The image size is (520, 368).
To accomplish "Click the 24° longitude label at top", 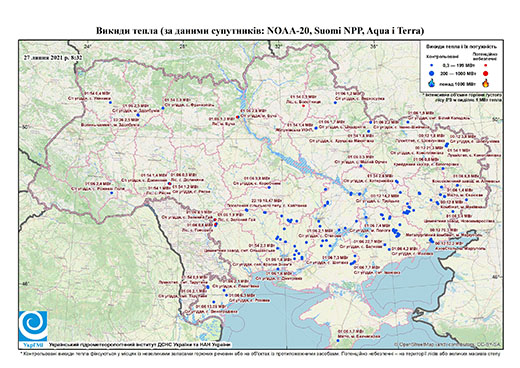I will click(x=88, y=46).
